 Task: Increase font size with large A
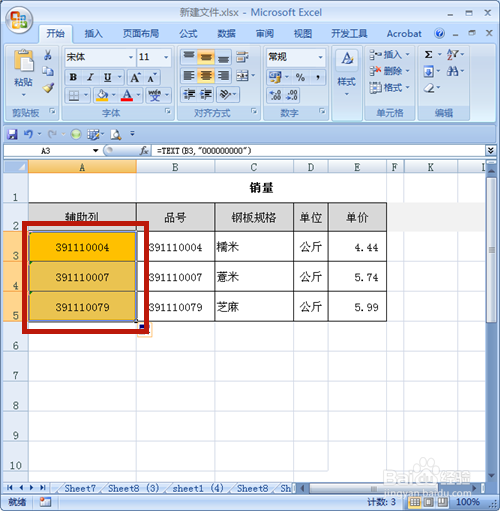(135, 78)
